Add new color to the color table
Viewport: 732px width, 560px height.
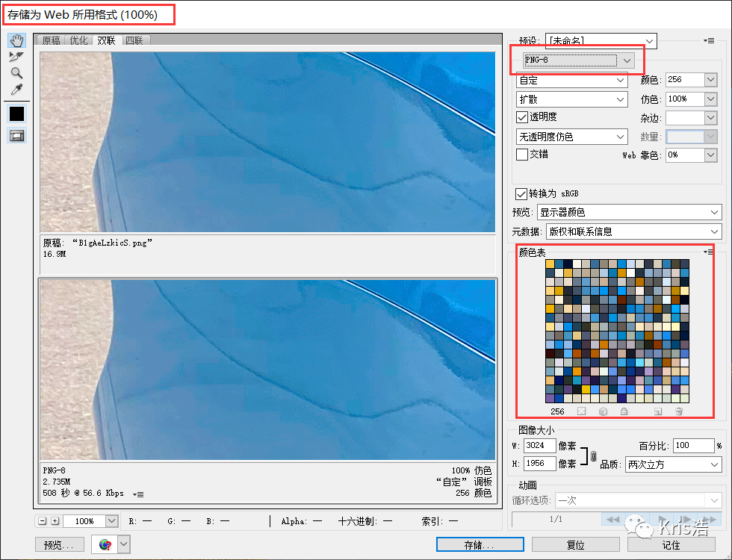pos(657,411)
